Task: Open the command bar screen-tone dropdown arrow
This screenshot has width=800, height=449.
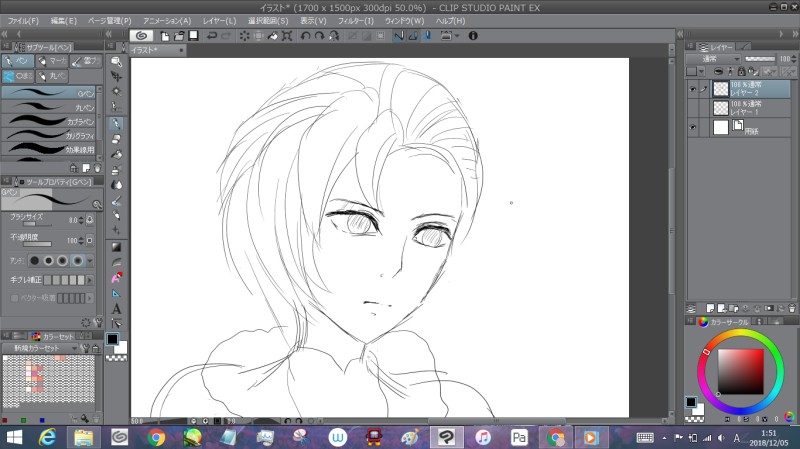Action: click(x=457, y=36)
